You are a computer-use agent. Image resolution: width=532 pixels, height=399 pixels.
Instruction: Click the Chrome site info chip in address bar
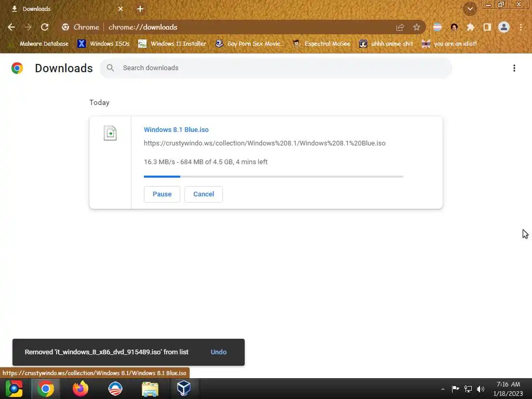pos(81,27)
